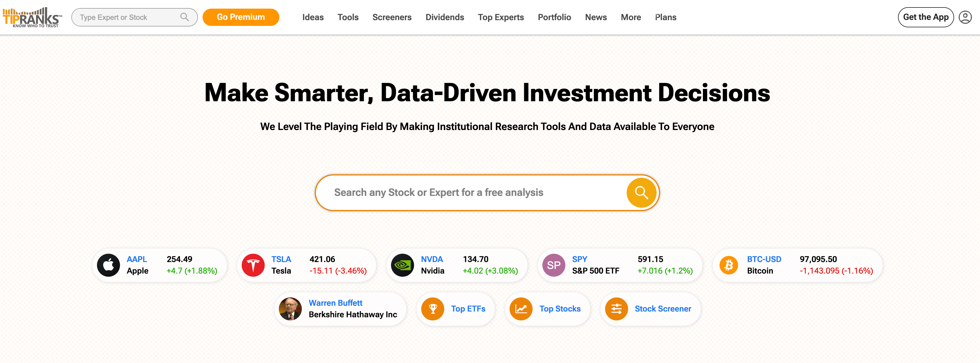Image resolution: width=980 pixels, height=363 pixels.
Task: Click Apple price 254.49
Action: pos(179,259)
